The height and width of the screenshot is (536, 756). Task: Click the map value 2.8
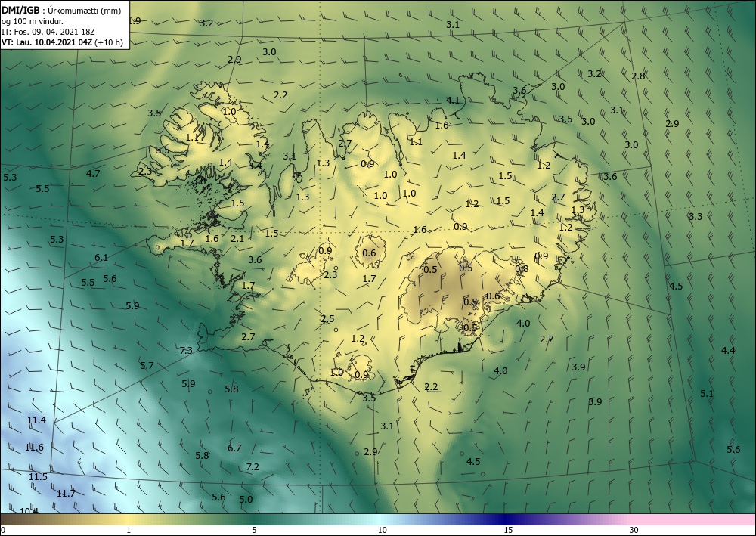638,76
